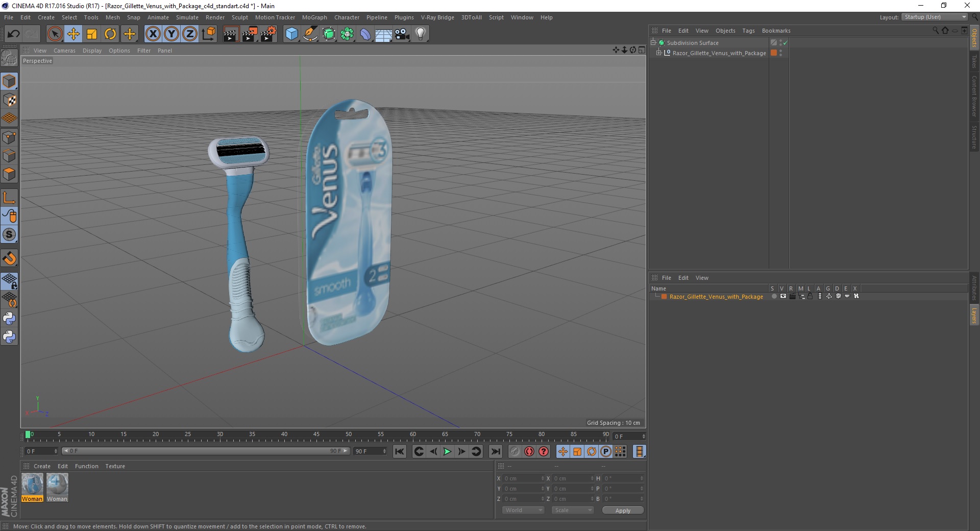980x531 pixels.
Task: Toggle Autokeying
Action: pos(529,451)
